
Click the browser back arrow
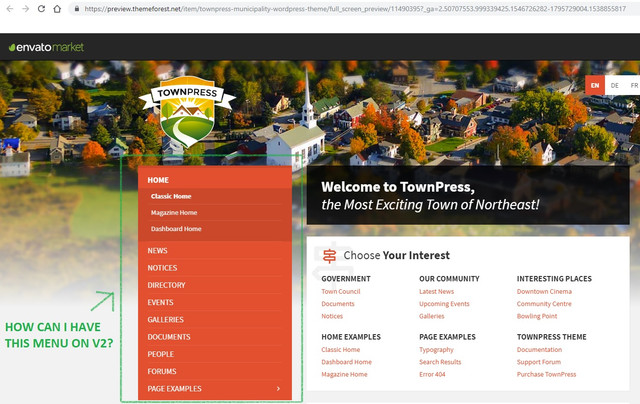click(10, 9)
